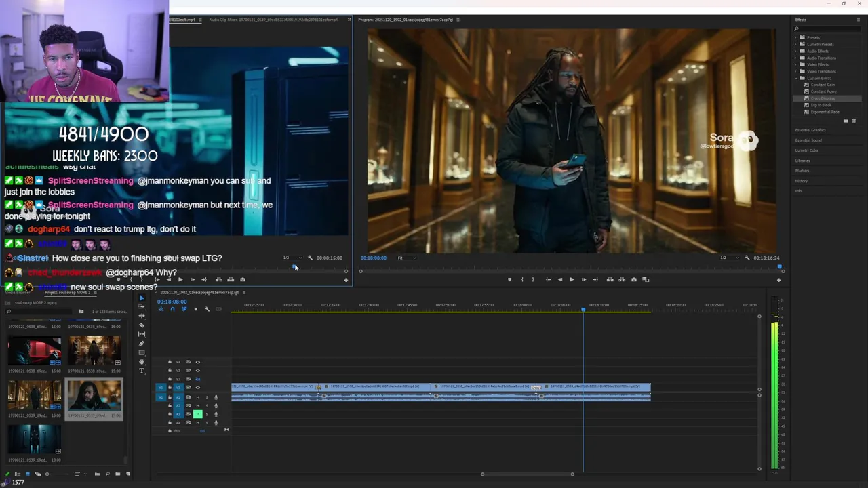This screenshot has height=488, width=868.
Task: Toggle insert sequences as nests option
Action: pos(161,309)
